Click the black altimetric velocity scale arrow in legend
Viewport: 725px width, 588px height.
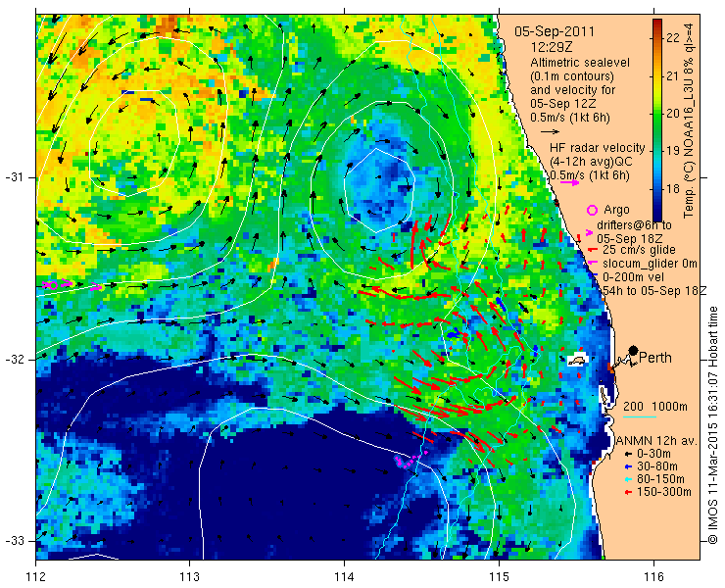(551, 132)
